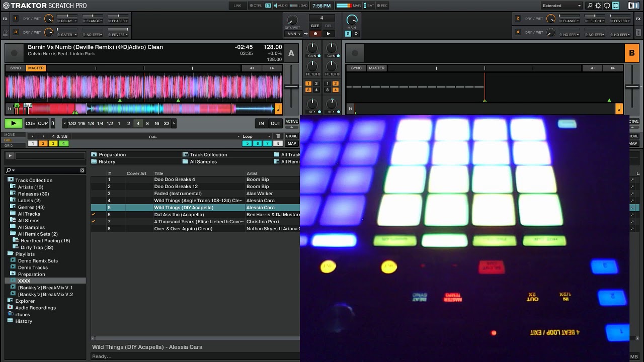Delete cue with the trash icon
This screenshot has height=362, width=644.
pyautogui.click(x=278, y=136)
